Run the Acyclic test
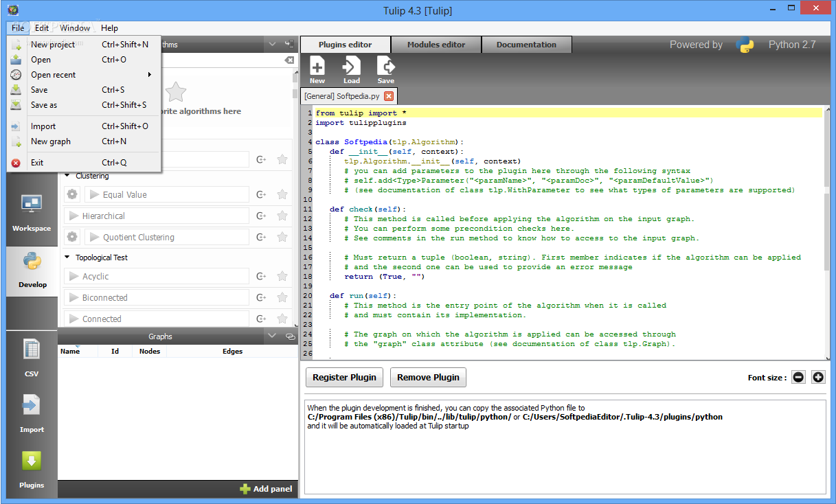Image resolution: width=836 pixels, height=504 pixels. pyautogui.click(x=157, y=276)
